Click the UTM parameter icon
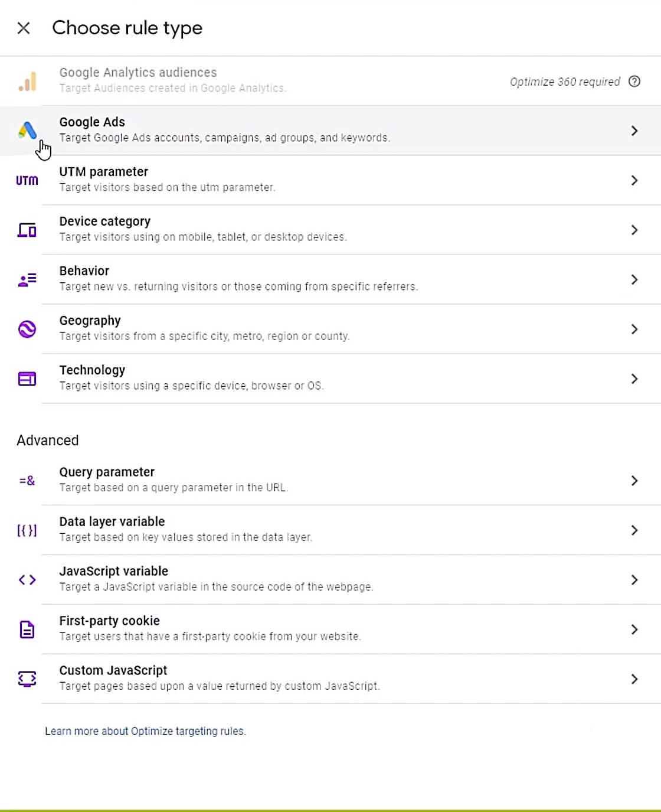The height and width of the screenshot is (812, 661). tap(27, 180)
